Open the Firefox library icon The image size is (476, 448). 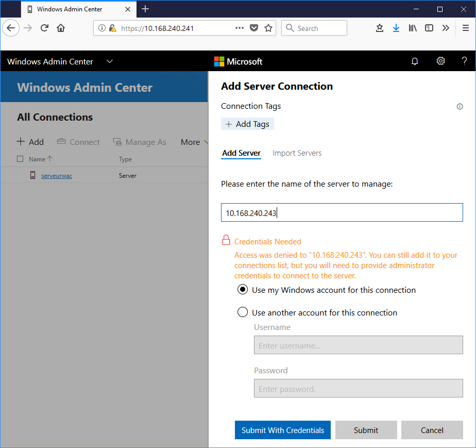pyautogui.click(x=413, y=28)
